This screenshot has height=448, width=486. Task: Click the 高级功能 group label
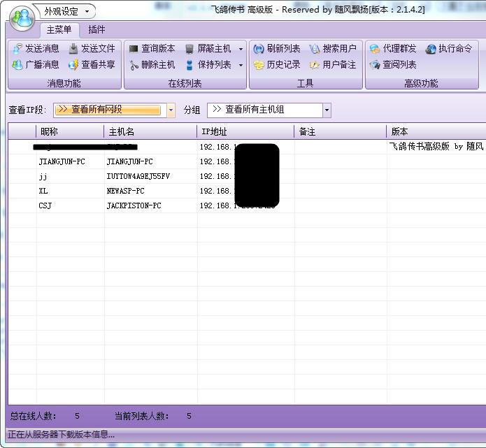pos(421,83)
